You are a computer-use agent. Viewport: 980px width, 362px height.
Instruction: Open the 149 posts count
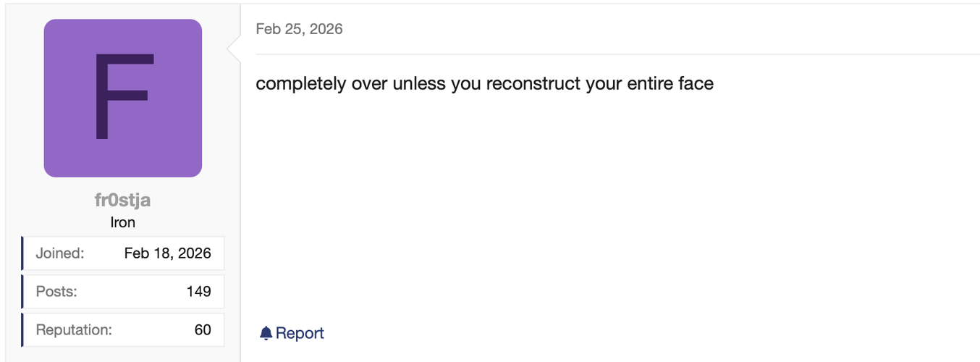(198, 292)
